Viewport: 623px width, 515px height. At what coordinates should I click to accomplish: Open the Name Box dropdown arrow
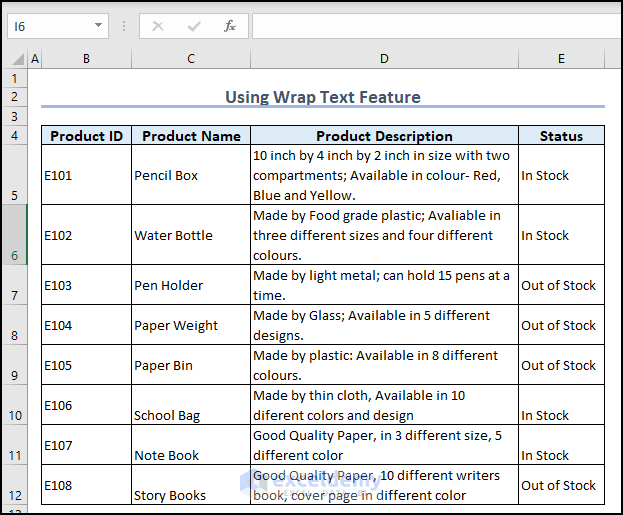pyautogui.click(x=98, y=26)
